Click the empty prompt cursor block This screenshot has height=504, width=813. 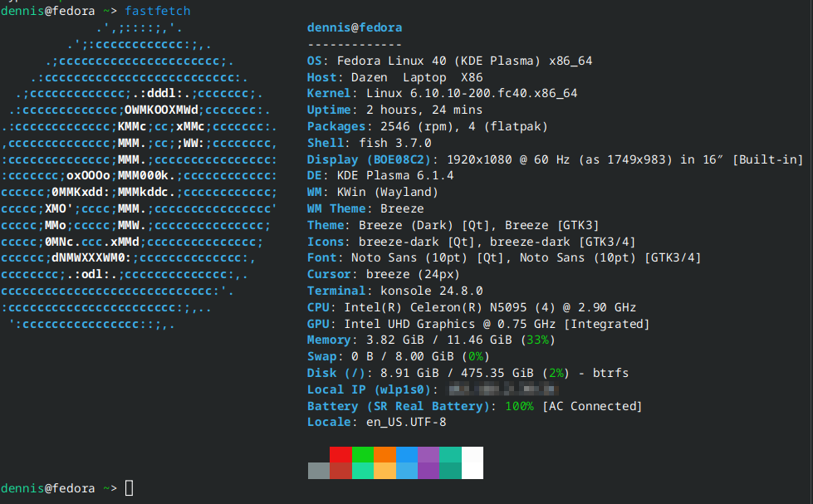coord(129,487)
